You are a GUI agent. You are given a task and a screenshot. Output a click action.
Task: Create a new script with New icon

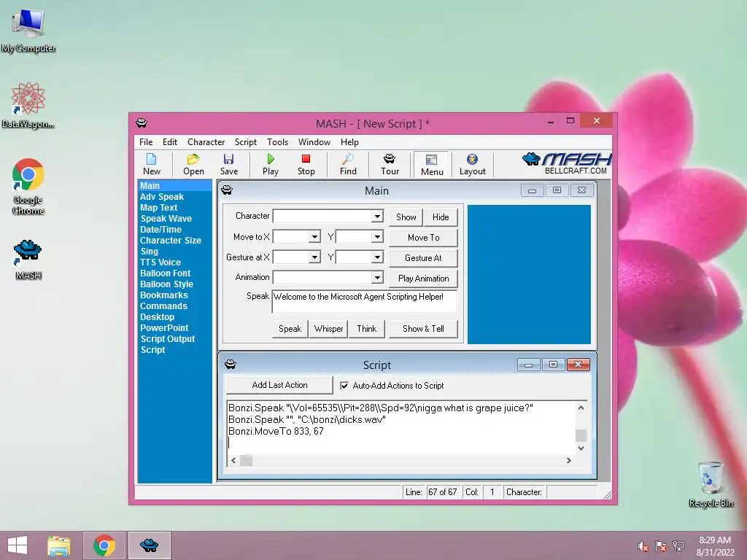tap(152, 164)
